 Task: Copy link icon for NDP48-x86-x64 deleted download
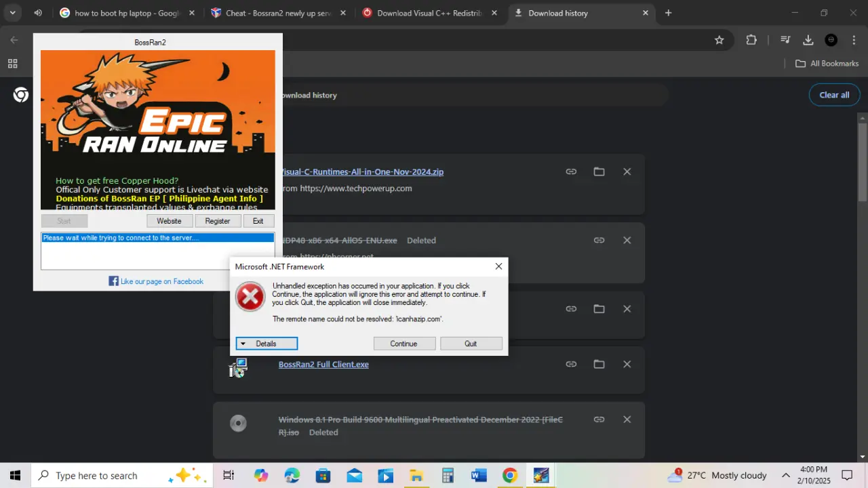tap(599, 240)
